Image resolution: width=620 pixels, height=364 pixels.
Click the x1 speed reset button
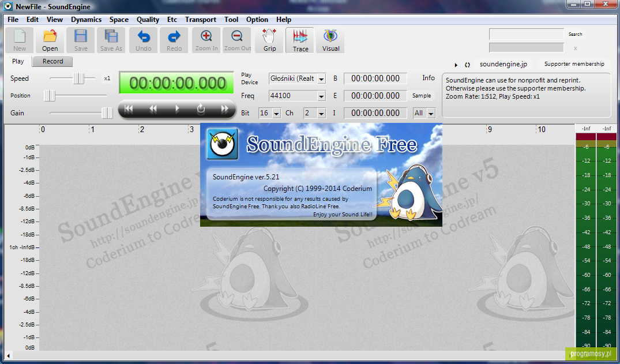coord(107,78)
